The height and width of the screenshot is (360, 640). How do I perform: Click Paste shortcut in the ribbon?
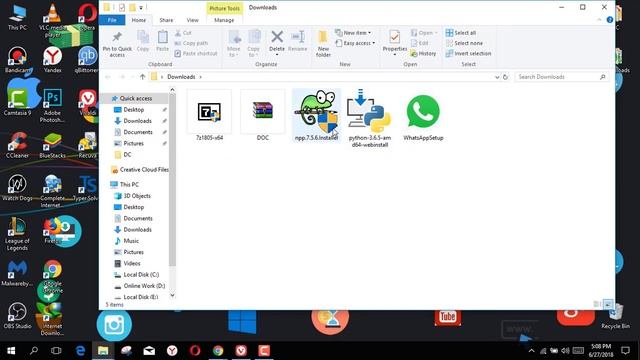pyautogui.click(x=196, y=53)
